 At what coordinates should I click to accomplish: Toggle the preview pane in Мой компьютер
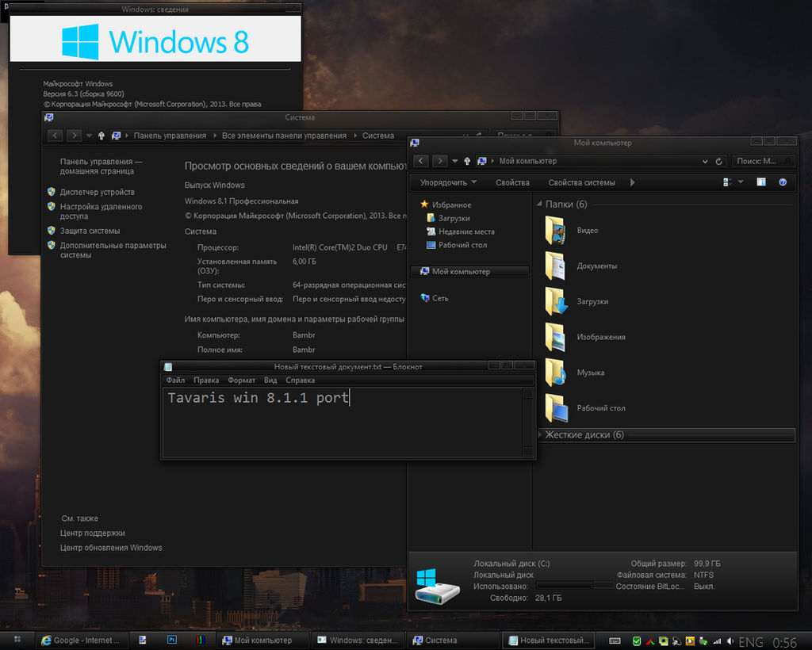click(x=761, y=182)
